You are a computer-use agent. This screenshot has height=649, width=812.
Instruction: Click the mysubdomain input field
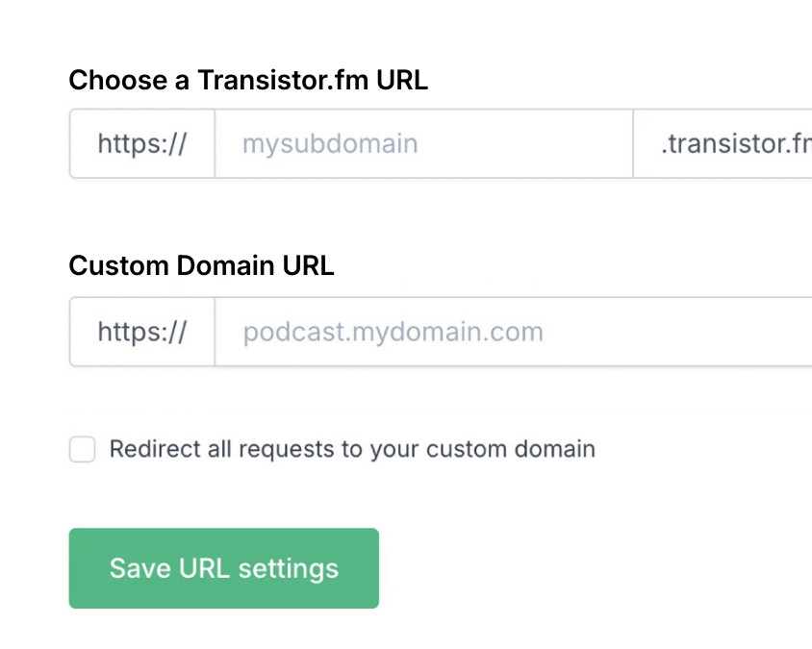pyautogui.click(x=423, y=144)
